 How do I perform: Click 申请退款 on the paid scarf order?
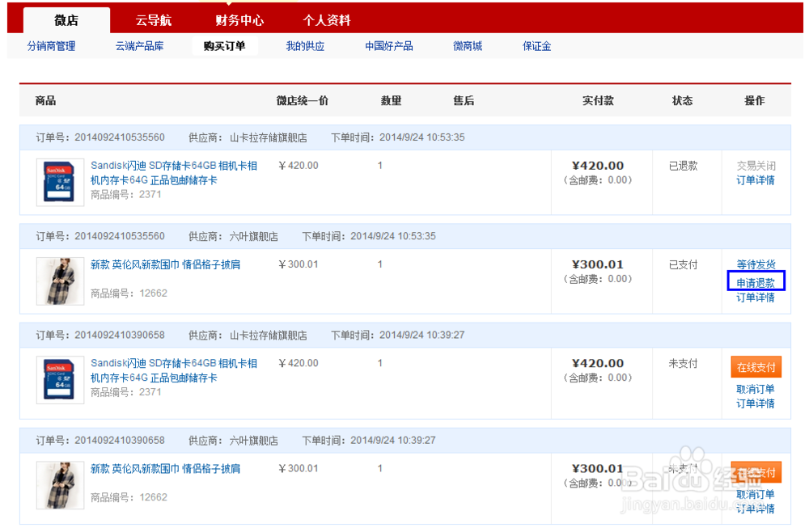[x=754, y=281]
